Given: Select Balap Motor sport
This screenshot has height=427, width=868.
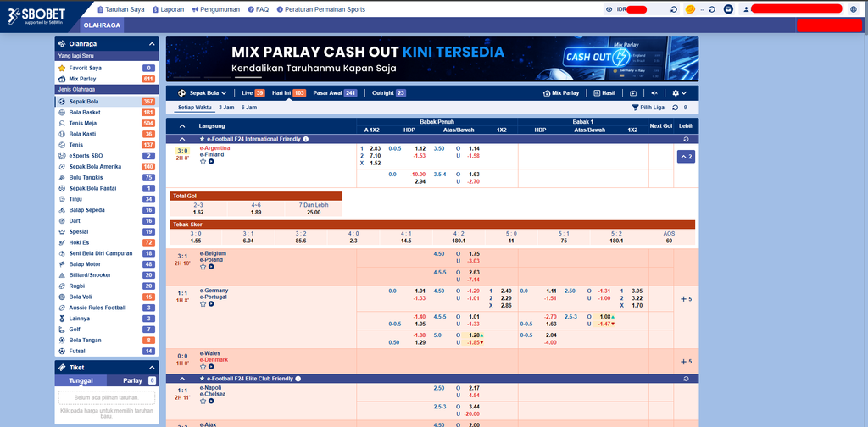Looking at the screenshot, I should (x=106, y=264).
